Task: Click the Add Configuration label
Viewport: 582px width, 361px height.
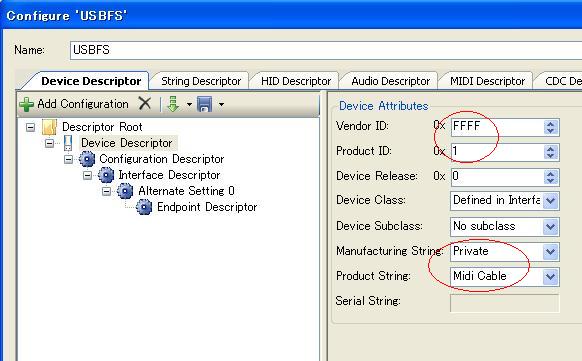Action: 83,104
